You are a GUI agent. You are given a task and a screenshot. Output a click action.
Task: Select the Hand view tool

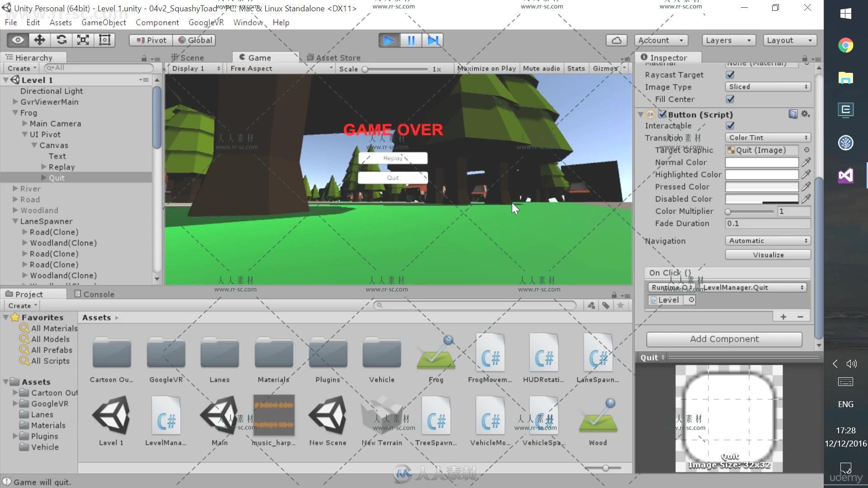click(18, 40)
